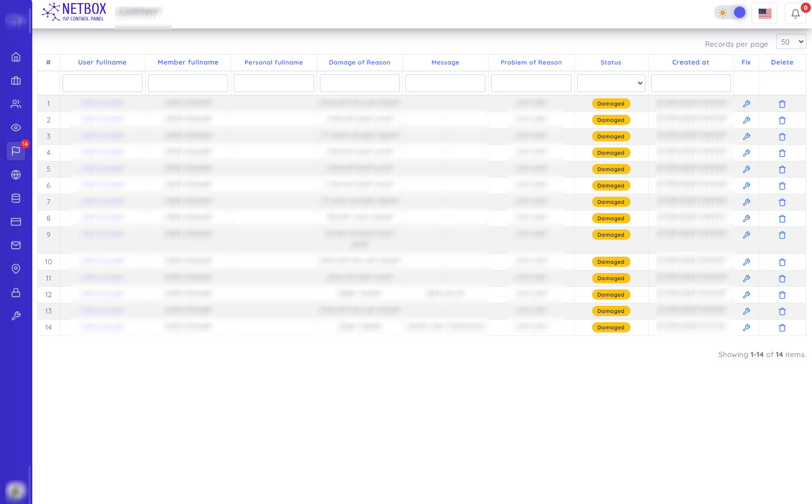The height and width of the screenshot is (504, 812).
Task: Sort by Created at column header
Action: pyautogui.click(x=691, y=62)
